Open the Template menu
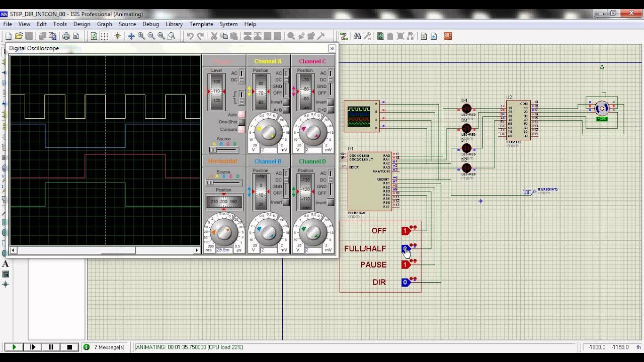 201,24
